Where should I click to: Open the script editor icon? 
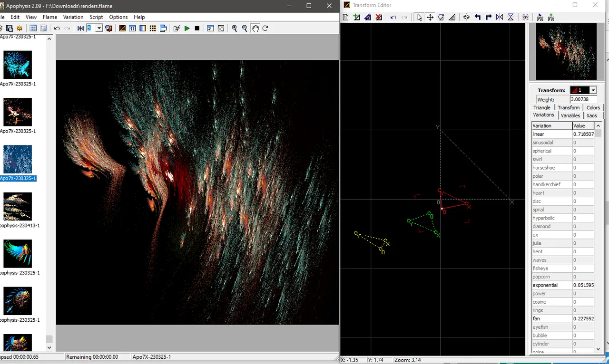pos(177,29)
